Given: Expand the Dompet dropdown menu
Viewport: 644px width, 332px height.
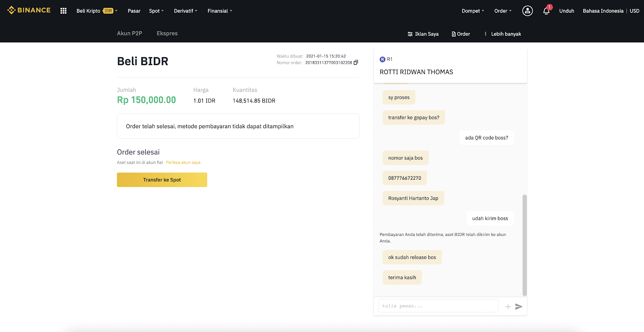Looking at the screenshot, I should click(473, 11).
